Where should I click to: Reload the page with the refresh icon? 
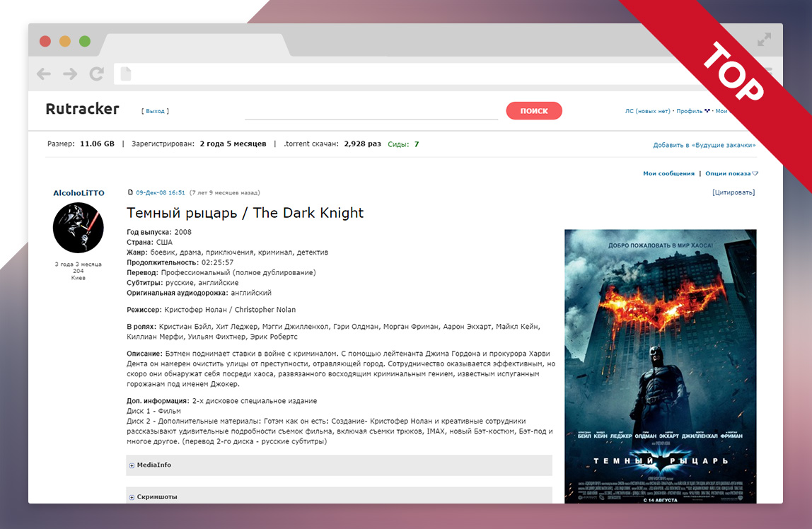pos(96,74)
